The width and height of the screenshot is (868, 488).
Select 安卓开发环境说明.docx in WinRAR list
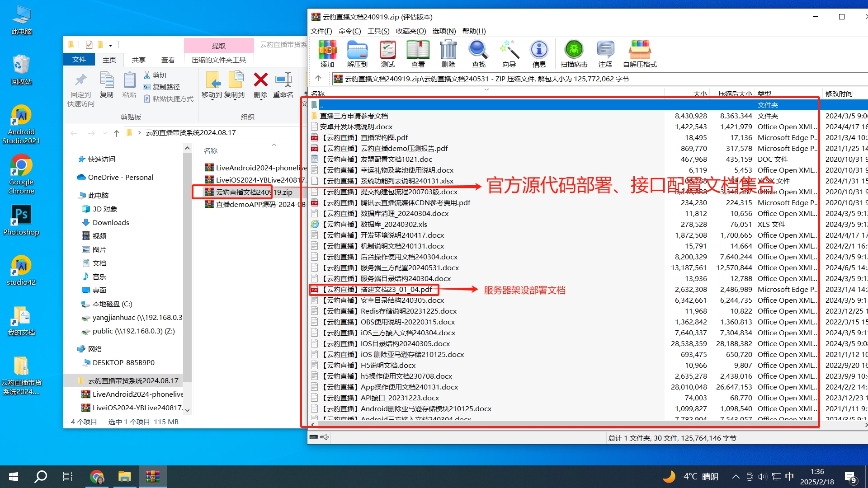(352, 127)
